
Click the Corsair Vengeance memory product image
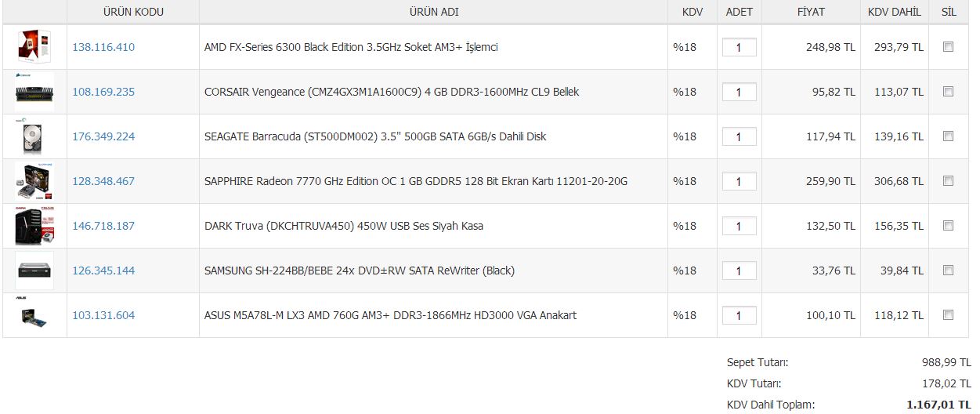pos(34,92)
